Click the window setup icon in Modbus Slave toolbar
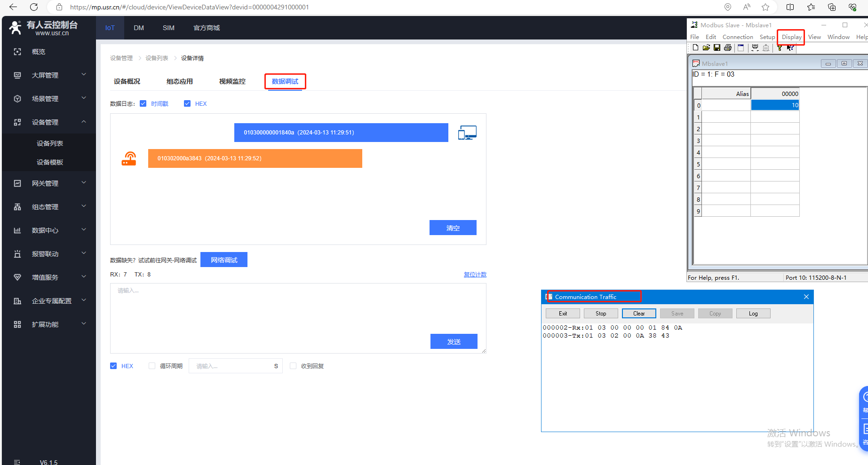Screen dimensions: 868x465 [741, 47]
